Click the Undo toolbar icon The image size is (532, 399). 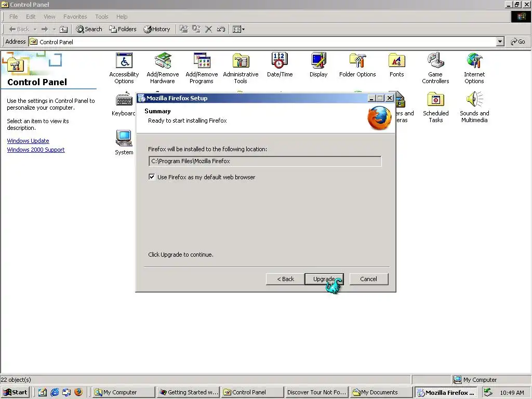221,29
